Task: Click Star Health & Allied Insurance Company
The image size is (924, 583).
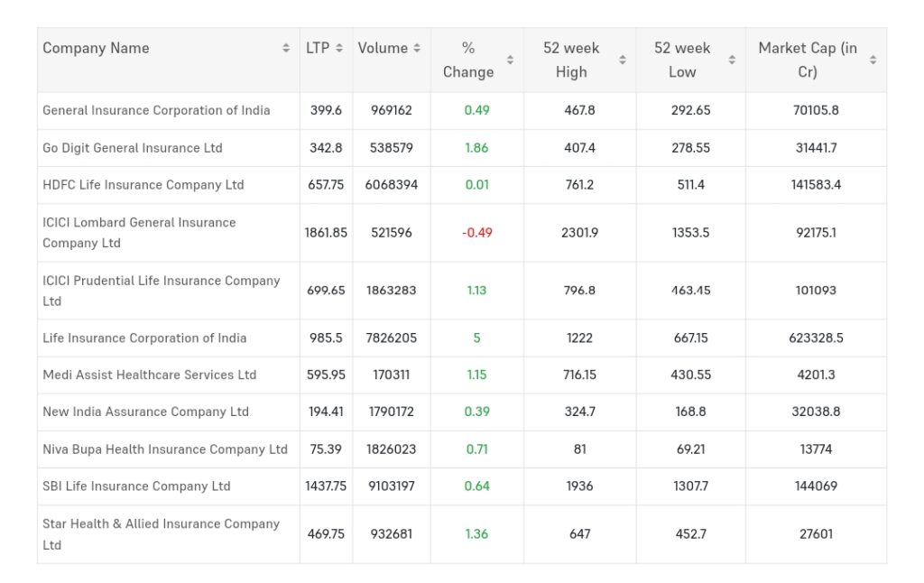Action: [x=161, y=524]
